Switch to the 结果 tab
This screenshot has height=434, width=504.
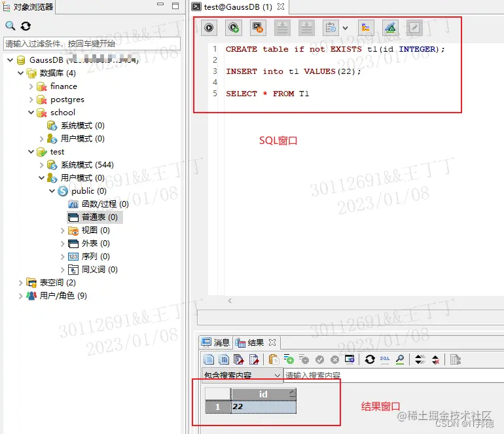click(x=255, y=343)
